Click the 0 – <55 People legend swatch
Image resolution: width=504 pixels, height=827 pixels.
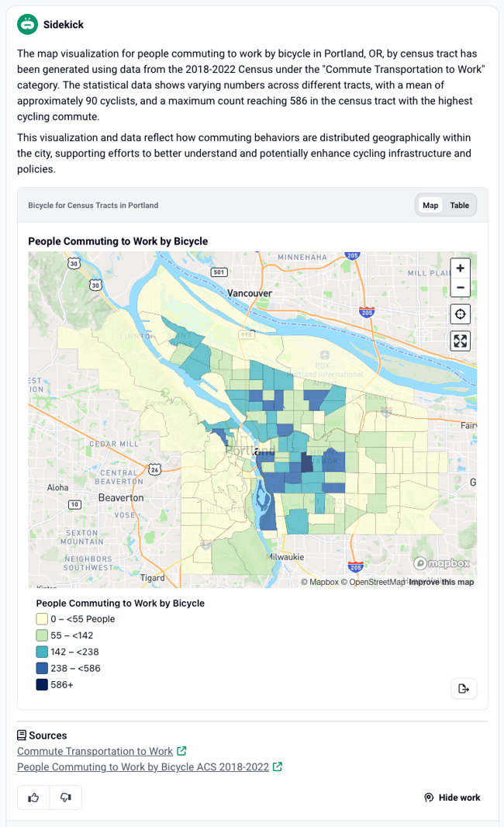point(42,619)
